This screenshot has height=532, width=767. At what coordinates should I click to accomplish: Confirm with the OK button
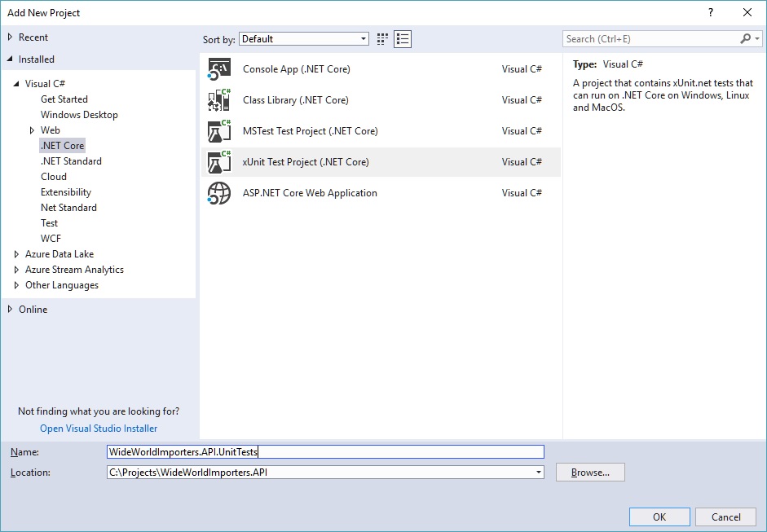click(x=659, y=517)
